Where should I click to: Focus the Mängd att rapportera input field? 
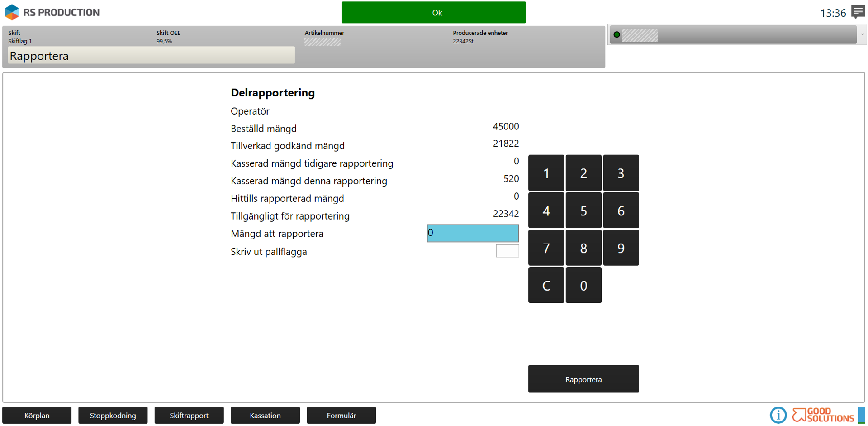click(x=473, y=233)
